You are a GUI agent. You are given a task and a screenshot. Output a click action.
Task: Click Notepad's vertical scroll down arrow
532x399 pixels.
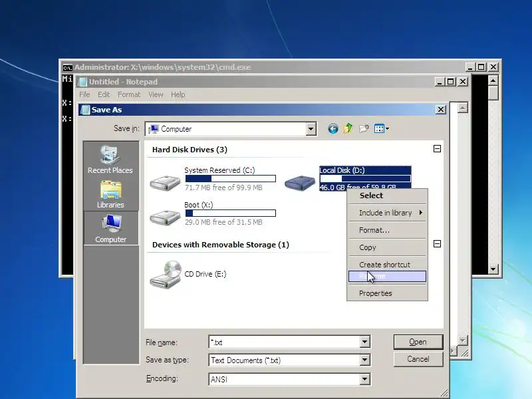point(462,340)
